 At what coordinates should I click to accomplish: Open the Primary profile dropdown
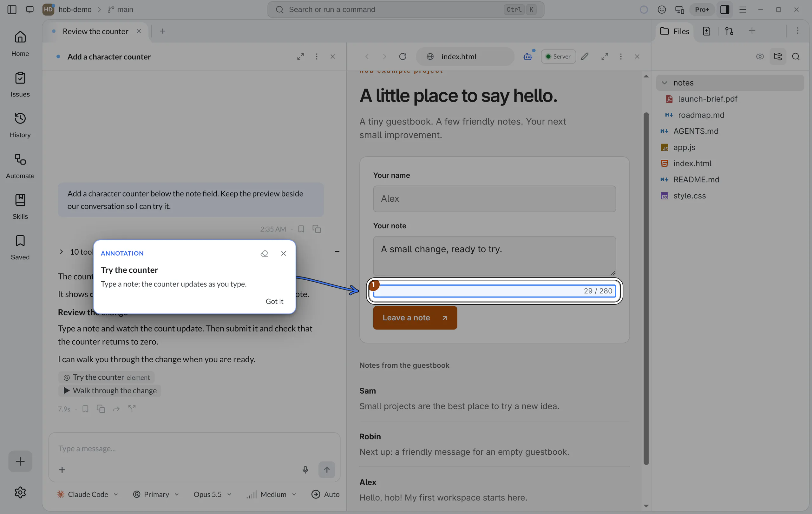click(156, 494)
